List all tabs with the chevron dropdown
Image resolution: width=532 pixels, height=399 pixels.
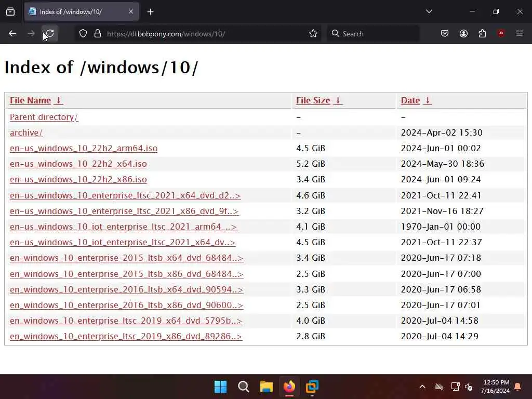(x=429, y=11)
